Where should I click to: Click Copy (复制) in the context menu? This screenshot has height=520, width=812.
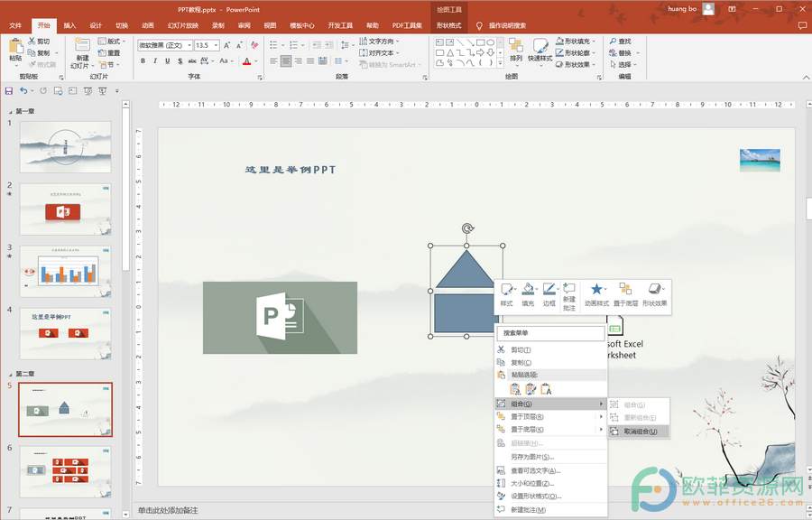tap(551, 363)
